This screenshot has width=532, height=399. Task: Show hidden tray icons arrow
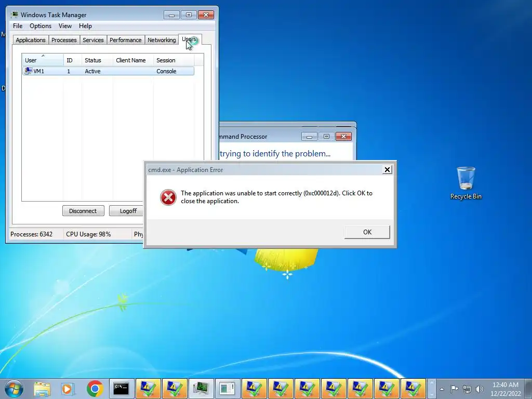(442, 389)
